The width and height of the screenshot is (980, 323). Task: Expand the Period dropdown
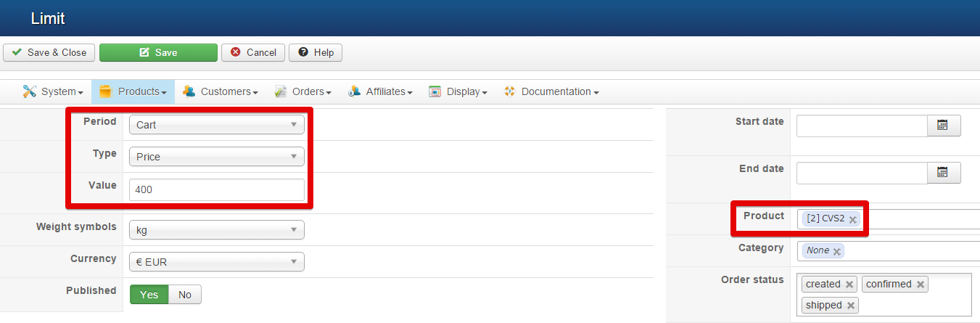(x=217, y=125)
